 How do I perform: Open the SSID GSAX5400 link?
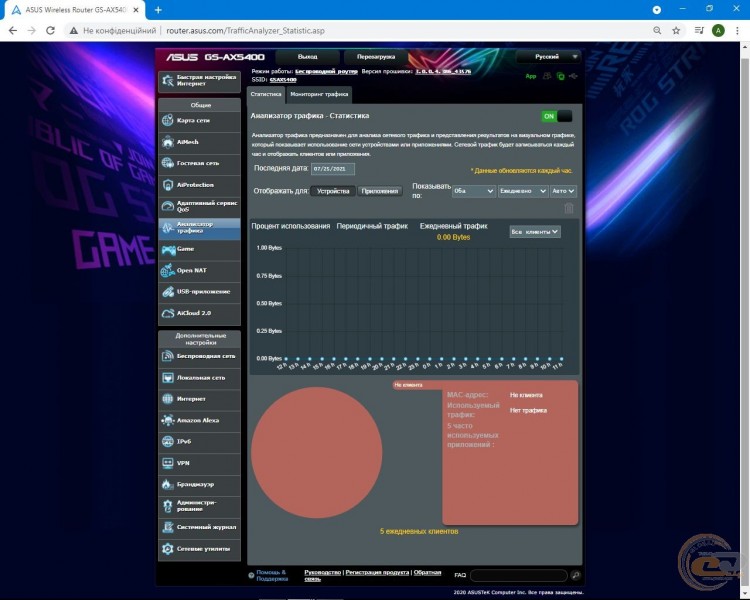(x=283, y=79)
